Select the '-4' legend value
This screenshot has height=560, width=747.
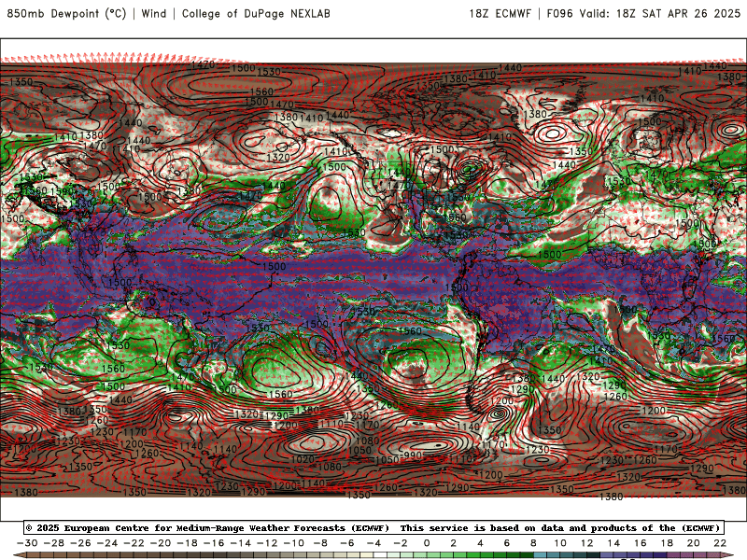(x=374, y=543)
